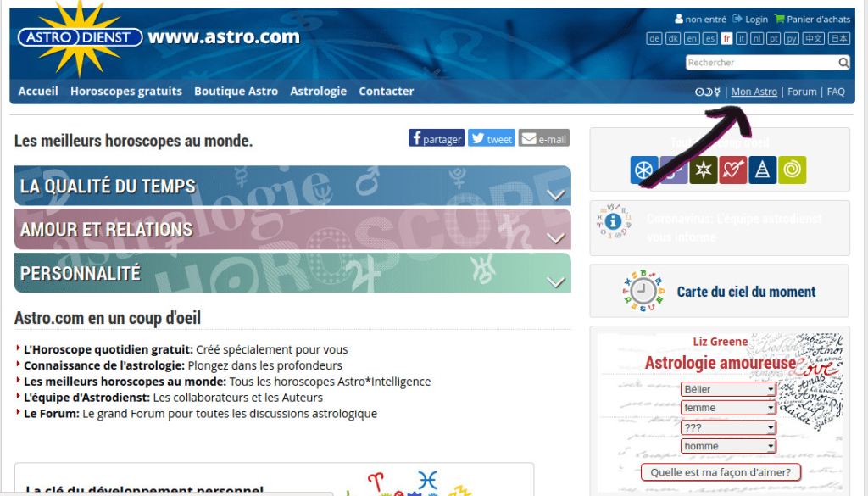The width and height of the screenshot is (868, 496).
Task: Open the Boutique Astro menu
Action: click(236, 91)
